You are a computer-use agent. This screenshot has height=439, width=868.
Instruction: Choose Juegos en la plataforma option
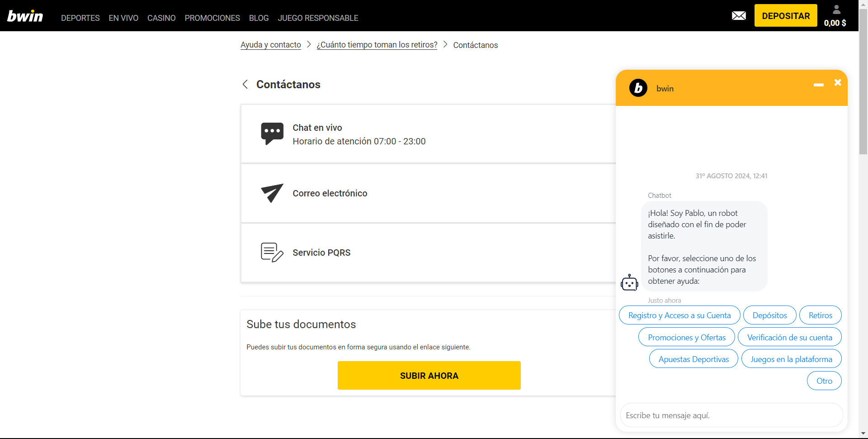point(792,359)
